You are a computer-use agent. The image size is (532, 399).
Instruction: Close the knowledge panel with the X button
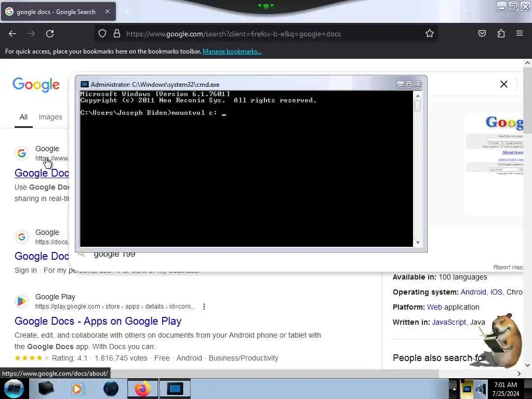(504, 84)
